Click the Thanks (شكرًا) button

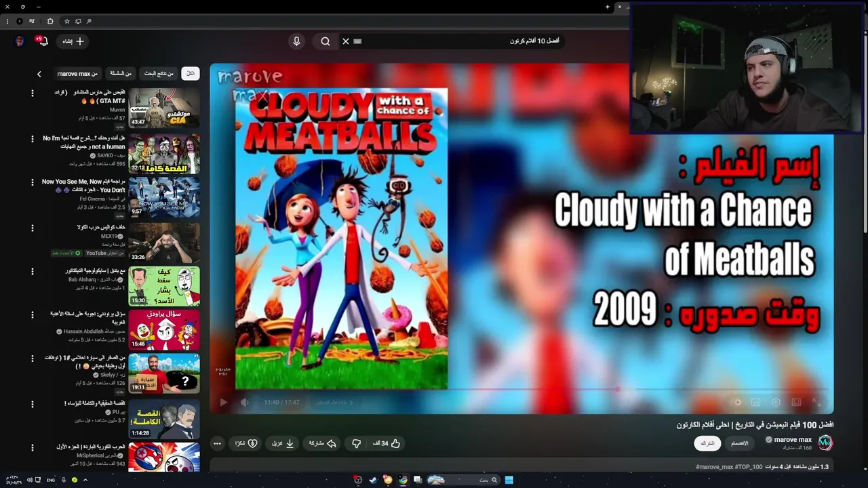click(x=246, y=443)
